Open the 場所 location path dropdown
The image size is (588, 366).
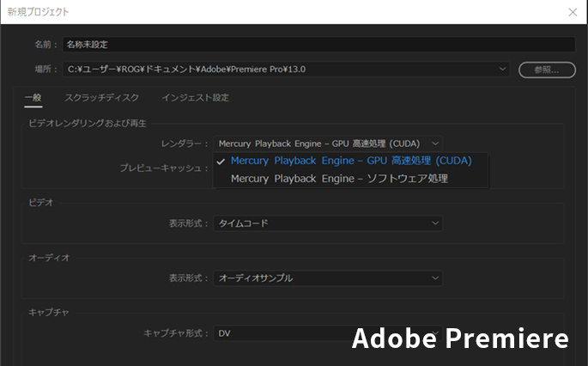(x=287, y=69)
